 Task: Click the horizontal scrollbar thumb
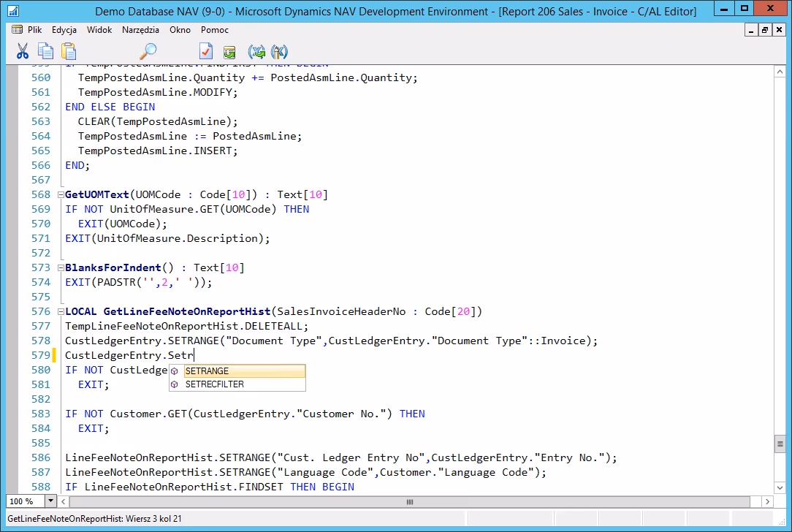pyautogui.click(x=410, y=502)
